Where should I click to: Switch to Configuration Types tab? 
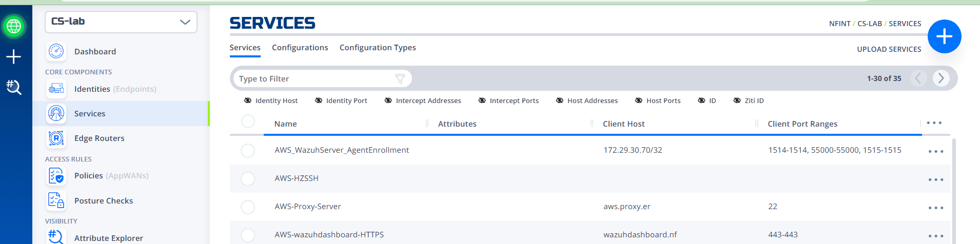tap(378, 48)
